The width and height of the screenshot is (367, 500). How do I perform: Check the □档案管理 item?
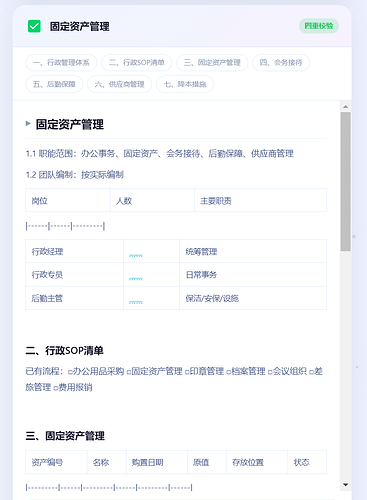246,371
